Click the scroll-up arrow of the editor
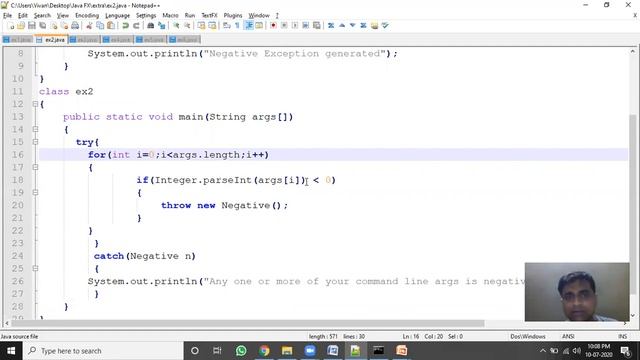 click(x=633, y=51)
